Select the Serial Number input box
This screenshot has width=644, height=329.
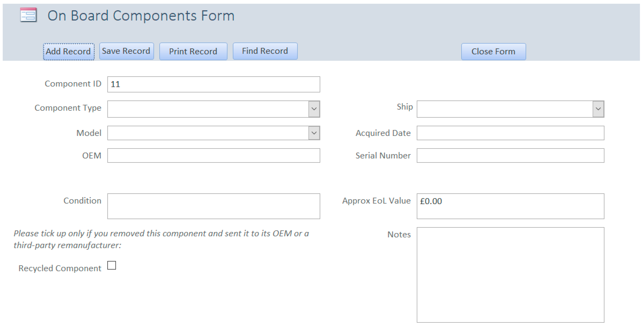click(510, 155)
